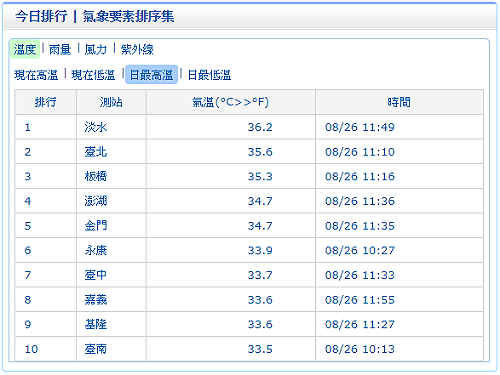
Task: Click rank number 1 in 淡水 row
Action: tap(28, 127)
